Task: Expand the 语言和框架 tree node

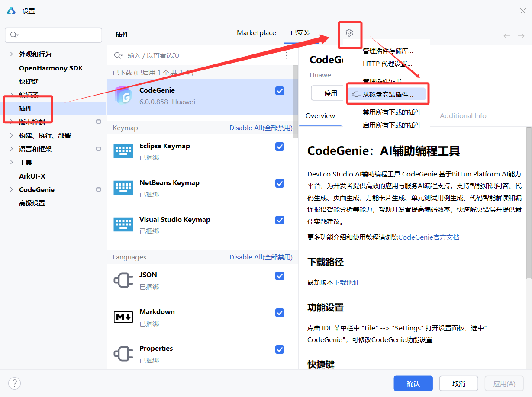Action: coord(11,149)
